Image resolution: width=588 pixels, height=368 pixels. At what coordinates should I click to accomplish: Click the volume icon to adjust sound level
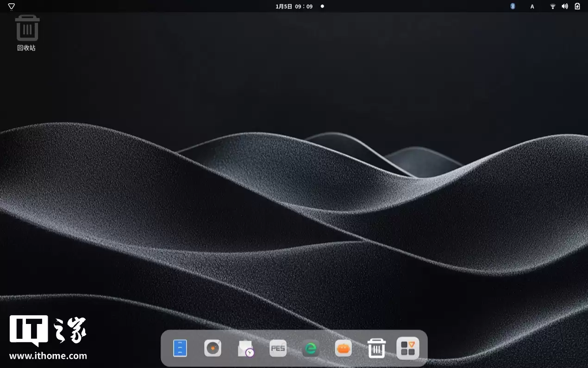[564, 6]
